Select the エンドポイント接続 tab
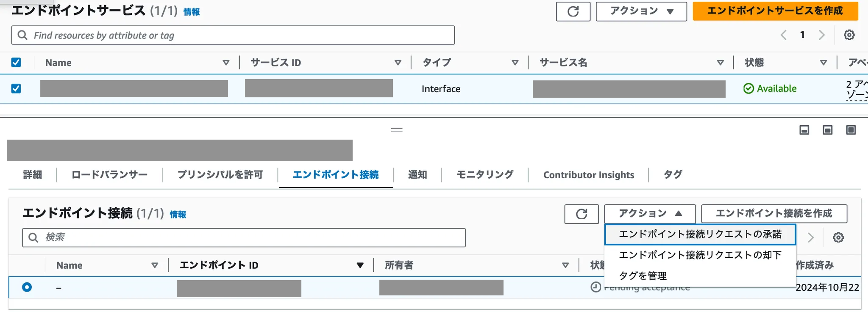This screenshot has width=868, height=317. pos(336,175)
